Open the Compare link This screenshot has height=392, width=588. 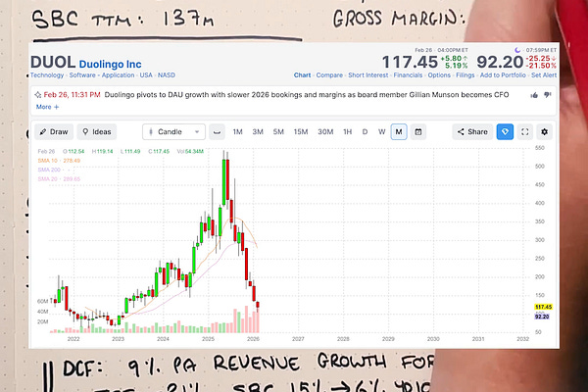(329, 75)
